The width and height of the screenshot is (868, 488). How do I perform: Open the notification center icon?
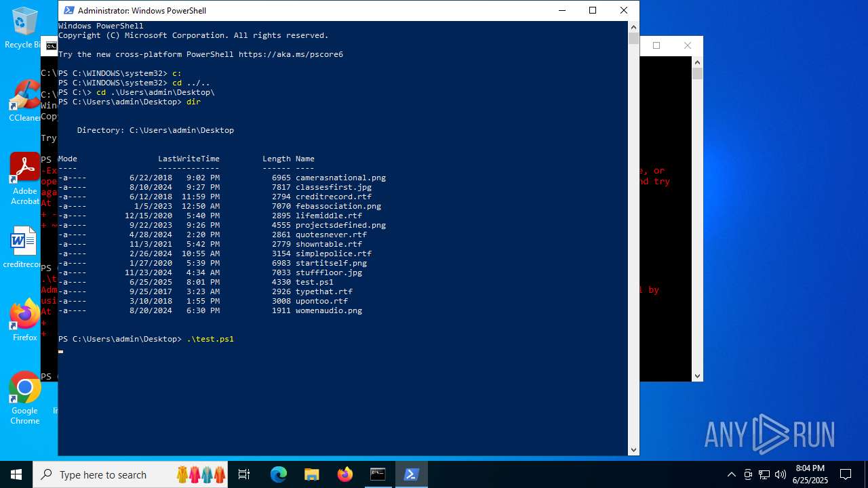click(x=846, y=474)
